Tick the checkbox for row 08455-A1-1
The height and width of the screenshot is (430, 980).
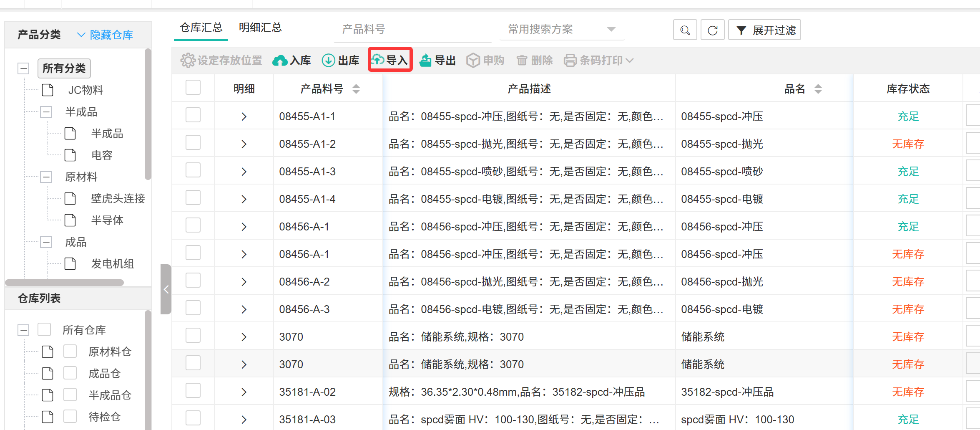click(193, 115)
